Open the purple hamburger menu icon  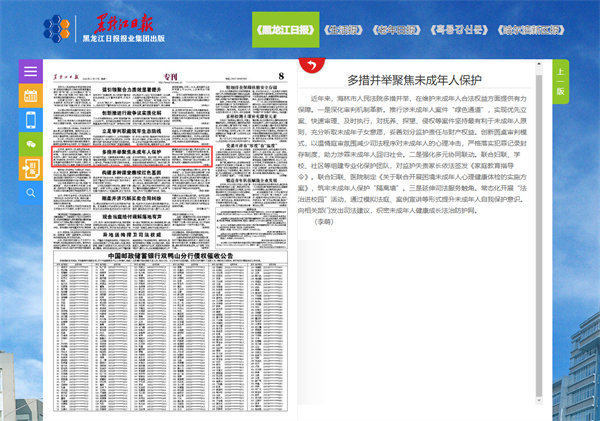click(31, 73)
